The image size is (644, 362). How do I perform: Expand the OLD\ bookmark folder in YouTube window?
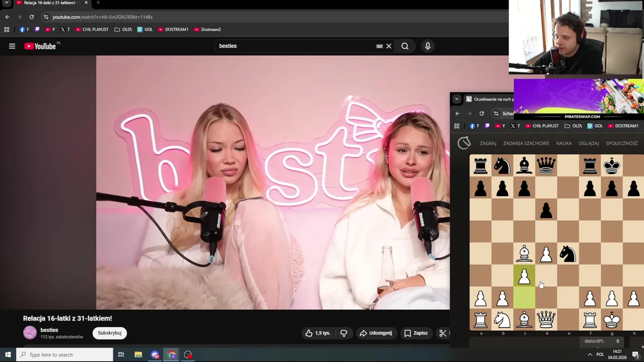123,30
